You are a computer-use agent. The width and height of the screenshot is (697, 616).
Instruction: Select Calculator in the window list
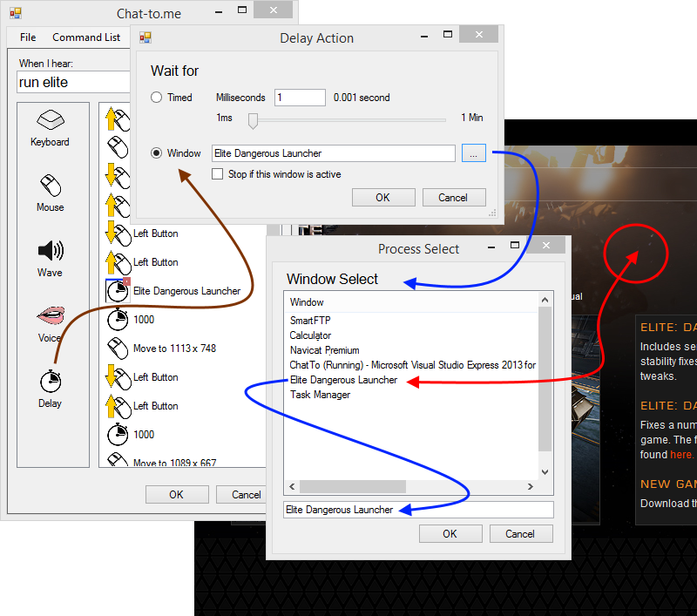click(310, 335)
